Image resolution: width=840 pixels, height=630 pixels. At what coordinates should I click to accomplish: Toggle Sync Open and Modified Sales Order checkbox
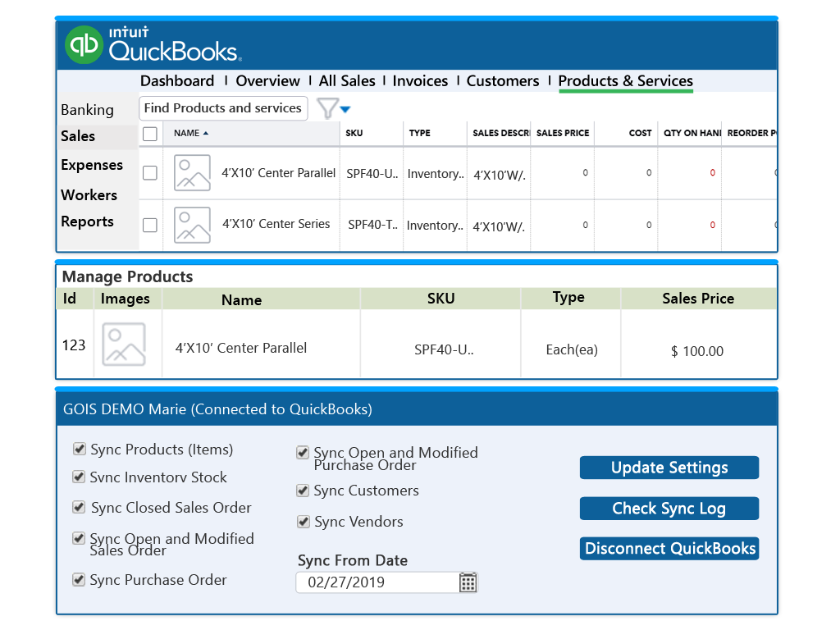(79, 538)
